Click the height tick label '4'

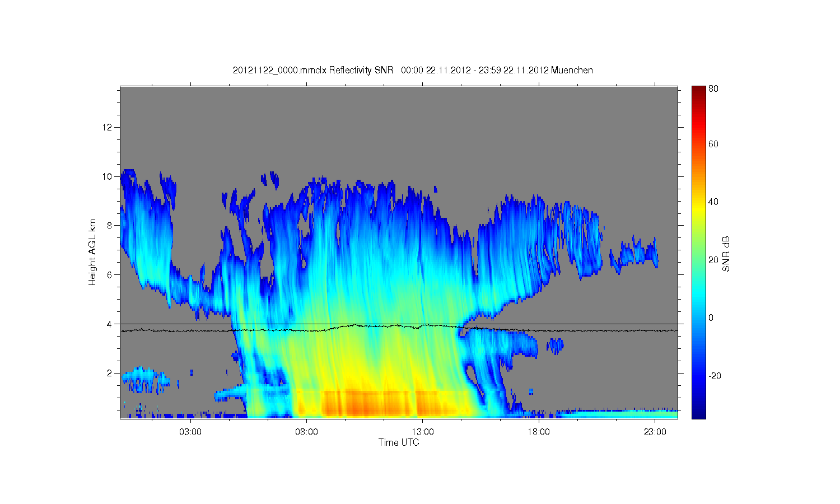110,324
